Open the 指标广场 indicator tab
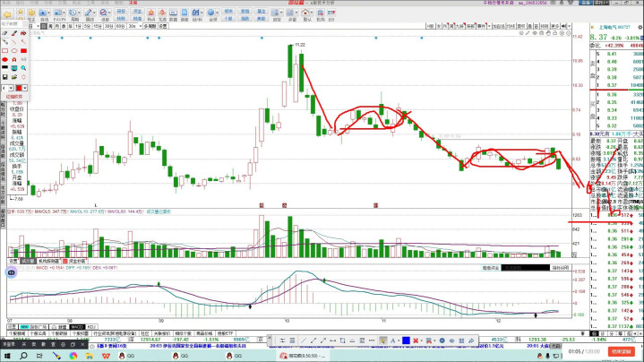 (x=34, y=327)
